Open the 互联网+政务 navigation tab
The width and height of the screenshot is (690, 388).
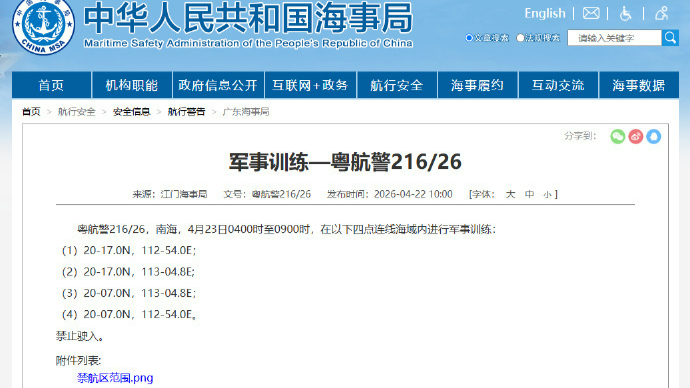point(310,85)
